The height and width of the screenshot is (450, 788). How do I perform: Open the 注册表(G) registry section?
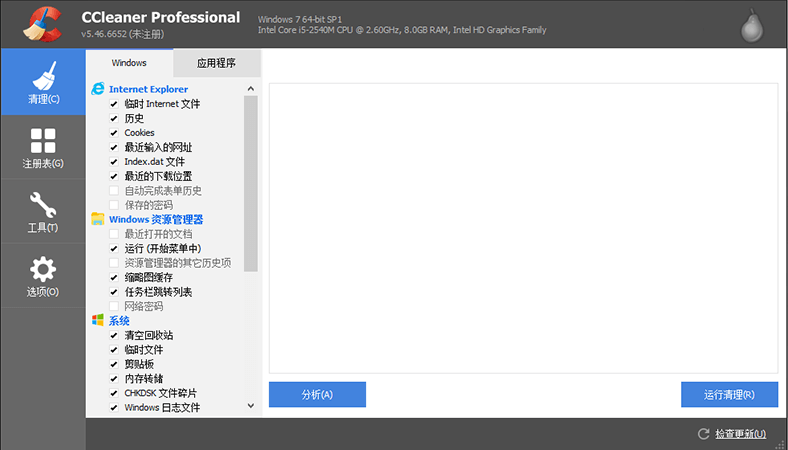[43, 147]
